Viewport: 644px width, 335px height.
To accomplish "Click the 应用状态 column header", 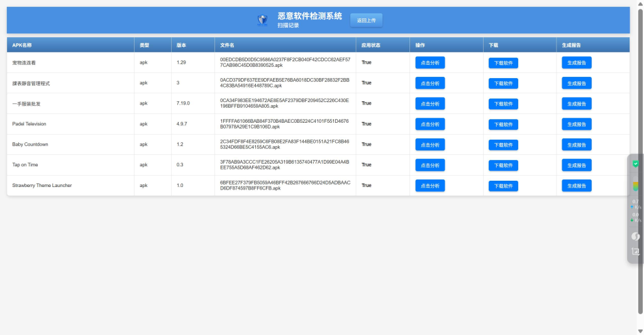I will [x=370, y=45].
